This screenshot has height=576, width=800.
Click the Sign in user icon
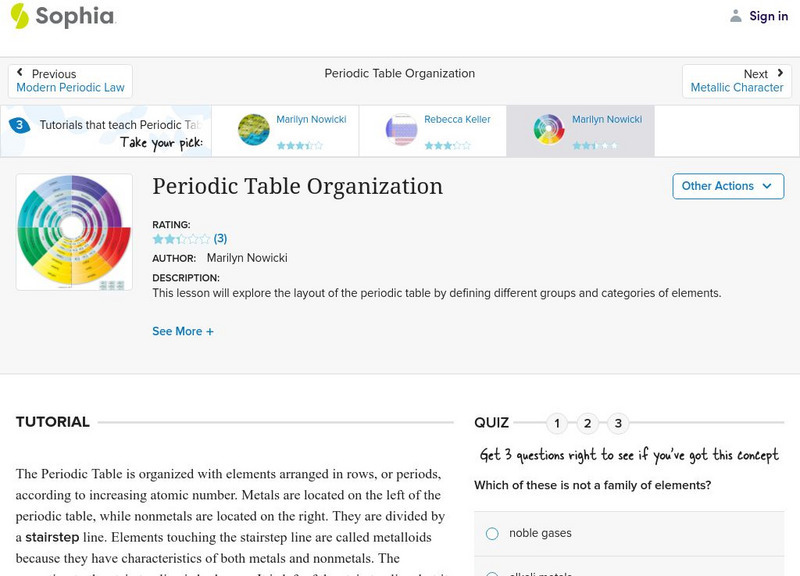[x=736, y=16]
